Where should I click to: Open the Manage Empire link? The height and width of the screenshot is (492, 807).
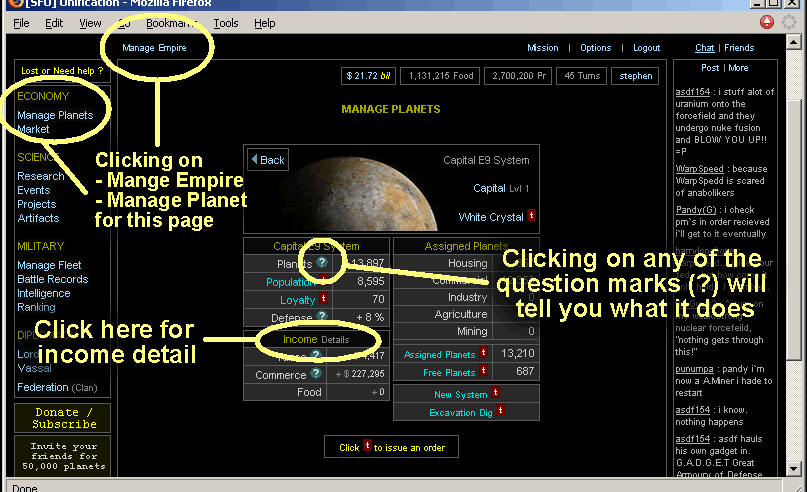[x=154, y=48]
